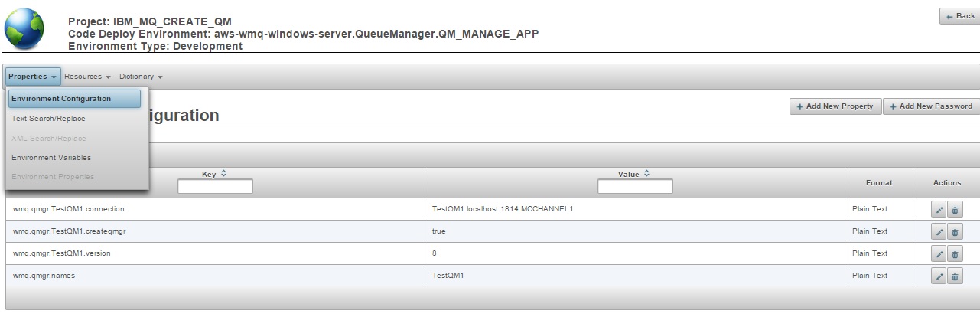Select Environment Configuration menu item
This screenshot has height=314, width=980.
[x=74, y=99]
